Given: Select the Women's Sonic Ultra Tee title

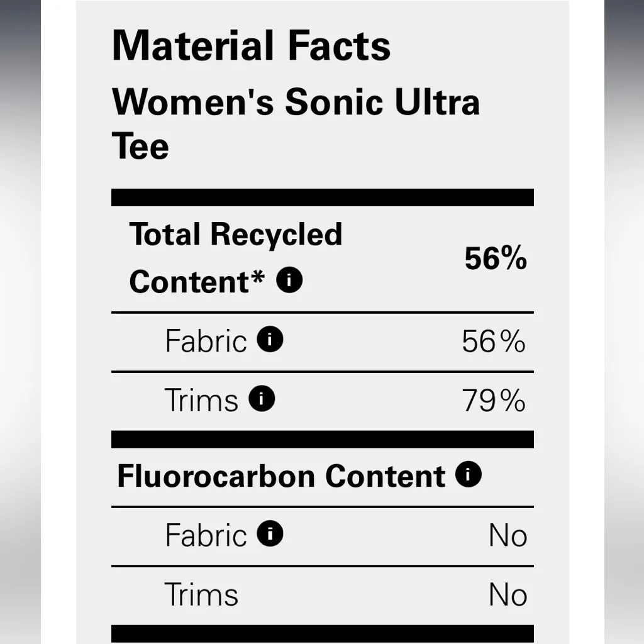Looking at the screenshot, I should point(296,123).
